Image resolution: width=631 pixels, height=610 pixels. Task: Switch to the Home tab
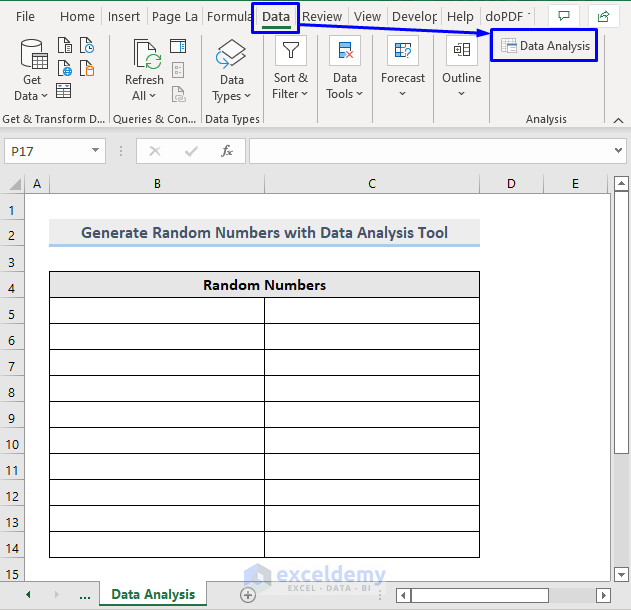point(77,16)
